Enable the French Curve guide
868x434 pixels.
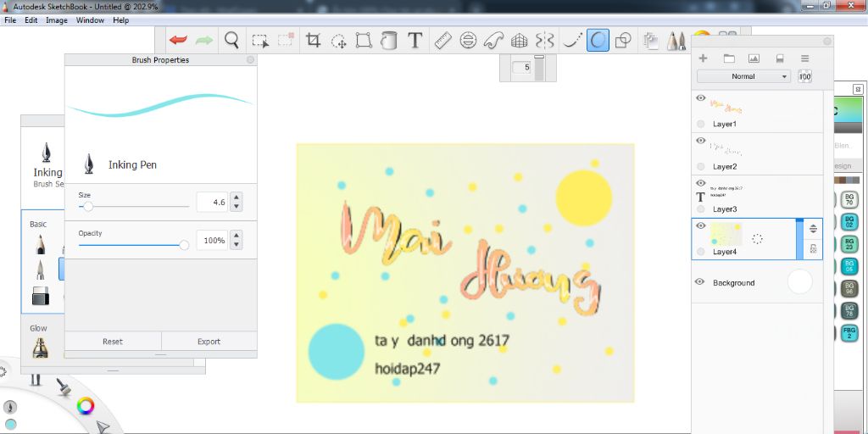493,41
